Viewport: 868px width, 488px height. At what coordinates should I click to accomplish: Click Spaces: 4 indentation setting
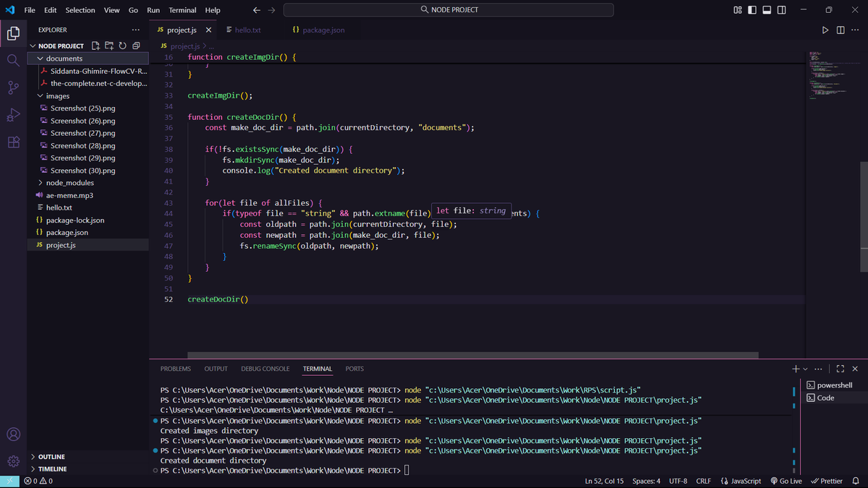[646, 481]
